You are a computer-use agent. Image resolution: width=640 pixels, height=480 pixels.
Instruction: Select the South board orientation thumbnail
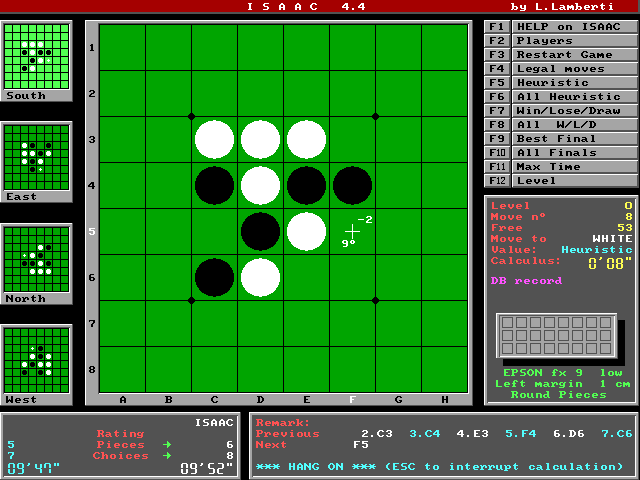(x=37, y=56)
